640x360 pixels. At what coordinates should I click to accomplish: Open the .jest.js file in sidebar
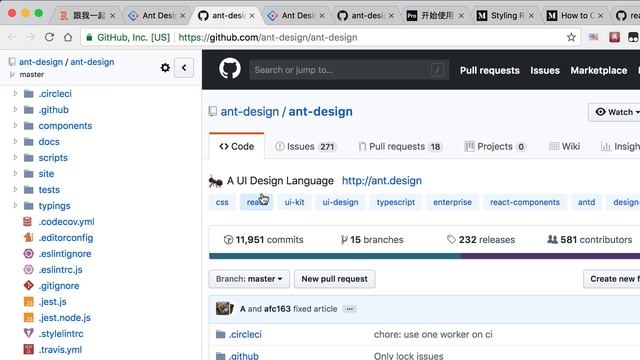point(52,302)
